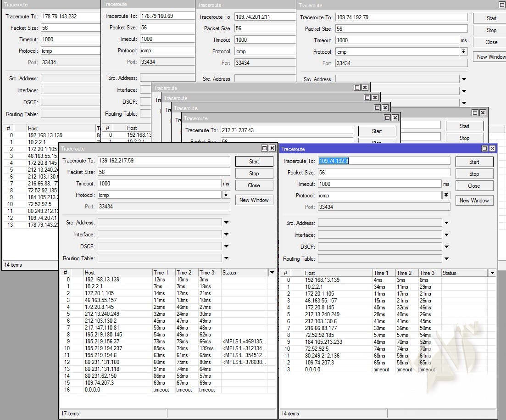Open Protocol dropdown in 139.162.217.59 window
This screenshot has width=506, height=420.
226,195
